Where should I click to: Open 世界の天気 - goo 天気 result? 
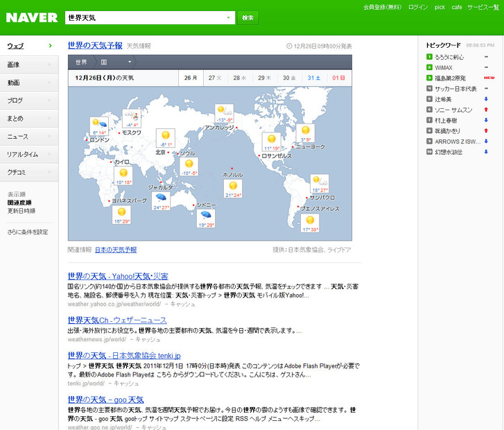point(106,399)
